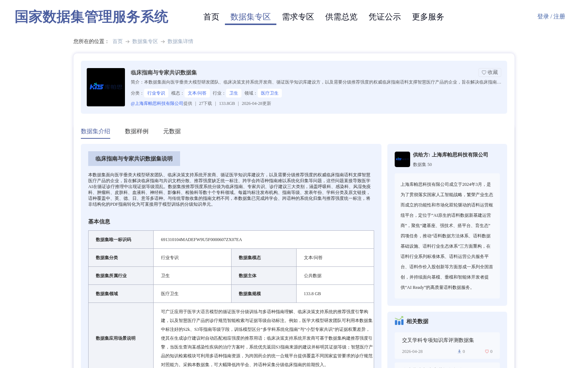This screenshot has height=368, width=588.
Task: Switch to the 数据样例 tab
Action: pyautogui.click(x=137, y=131)
